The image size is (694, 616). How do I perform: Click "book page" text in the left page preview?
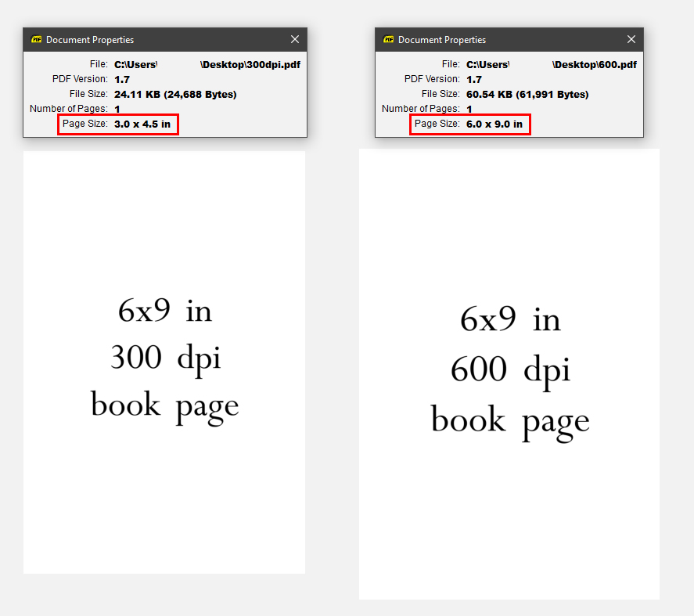coord(165,405)
